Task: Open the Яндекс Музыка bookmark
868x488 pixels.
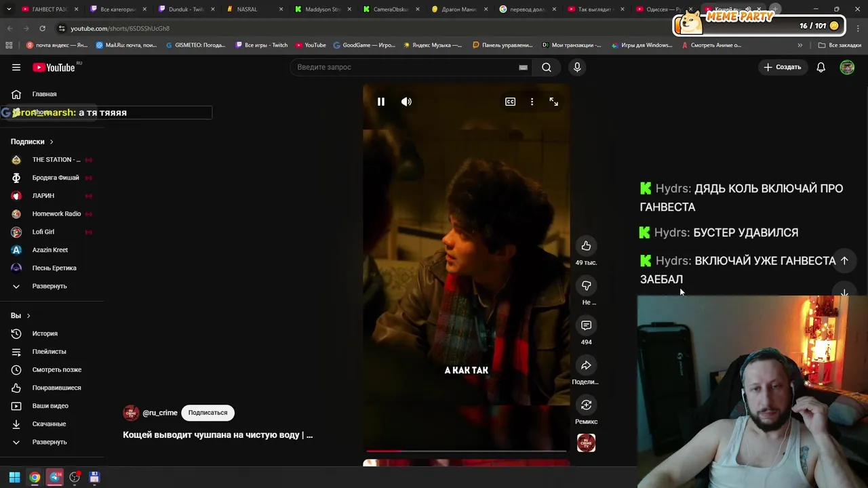Action: click(x=432, y=45)
